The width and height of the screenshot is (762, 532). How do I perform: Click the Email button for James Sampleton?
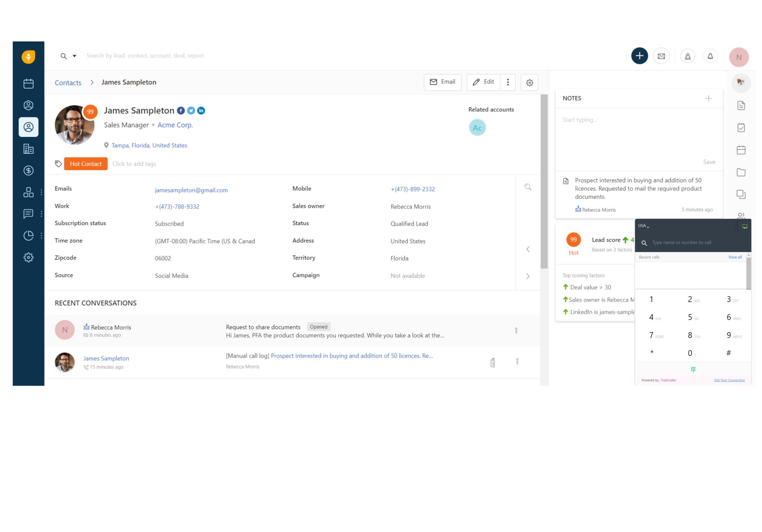pos(443,82)
